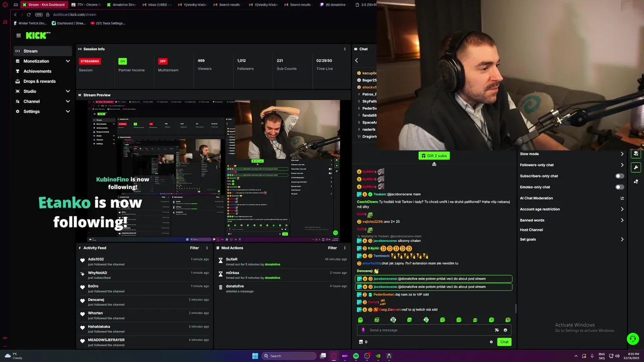Click the last emote in quick emote row
Image resolution: width=644 pixels, height=362 pixels.
tap(508, 320)
